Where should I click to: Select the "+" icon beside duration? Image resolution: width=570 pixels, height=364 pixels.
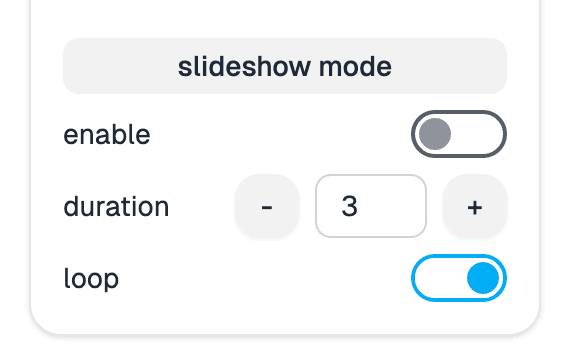coord(474,208)
